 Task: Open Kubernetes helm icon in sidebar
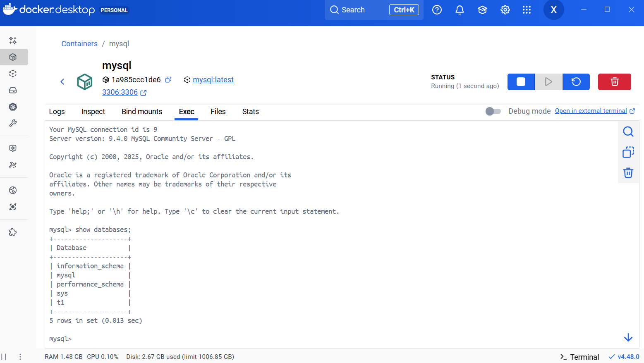[13, 107]
